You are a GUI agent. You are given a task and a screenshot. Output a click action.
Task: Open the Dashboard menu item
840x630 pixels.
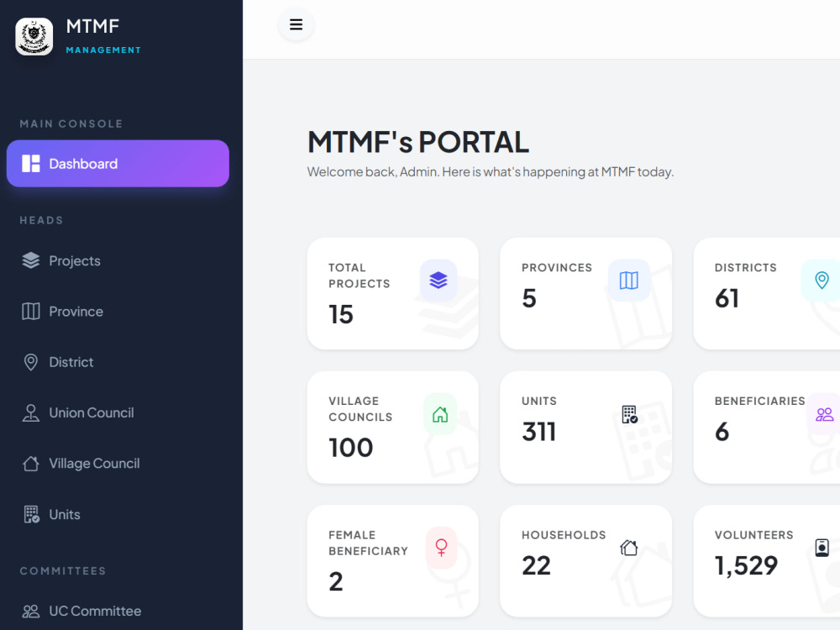pyautogui.click(x=118, y=164)
